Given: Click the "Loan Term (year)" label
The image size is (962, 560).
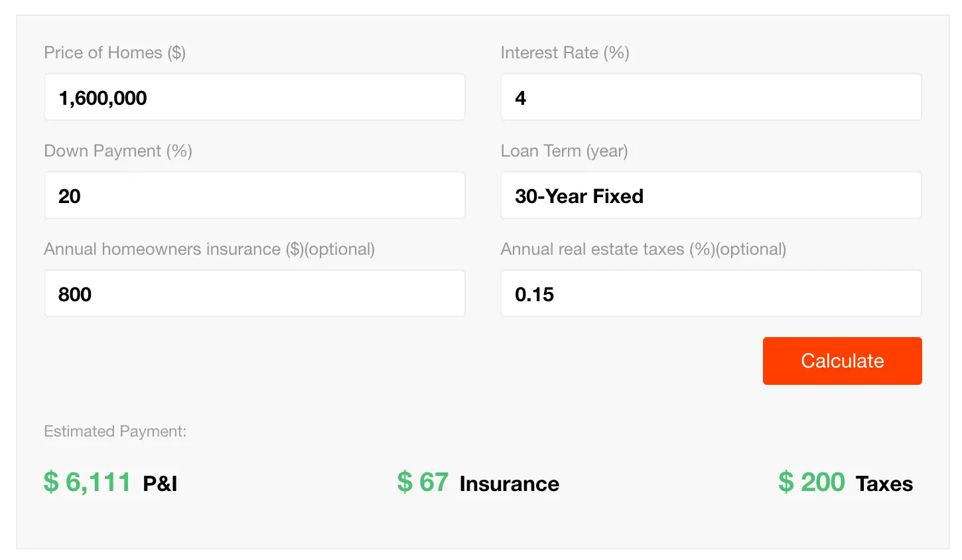Looking at the screenshot, I should pyautogui.click(x=564, y=151).
